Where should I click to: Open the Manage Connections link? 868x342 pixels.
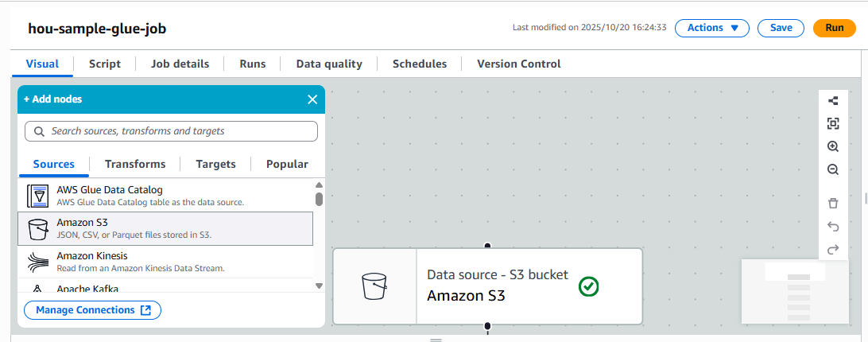click(93, 310)
